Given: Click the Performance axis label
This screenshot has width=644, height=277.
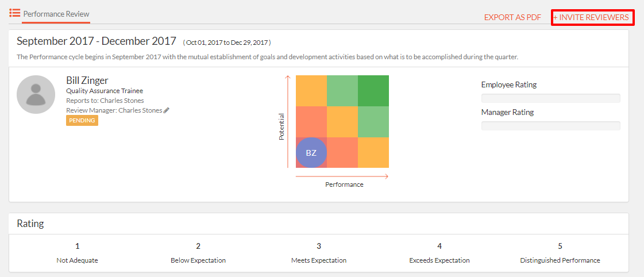Looking at the screenshot, I should (x=344, y=184).
